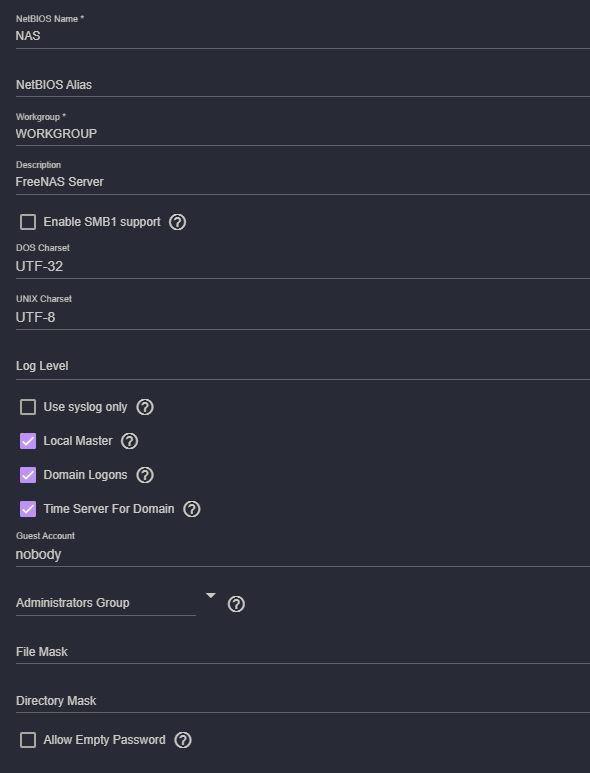Open the Guest Account nobody dropdown

[x=303, y=555]
